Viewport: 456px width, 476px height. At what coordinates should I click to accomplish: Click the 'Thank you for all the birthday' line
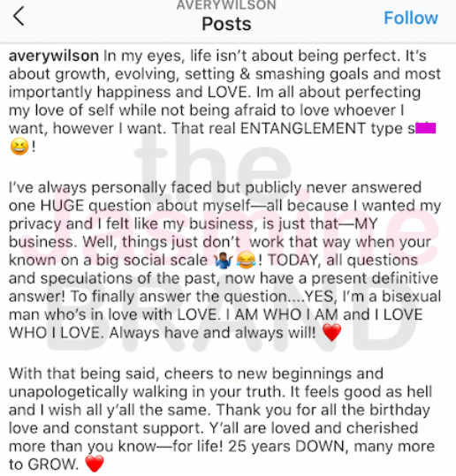pyautogui.click(x=323, y=410)
